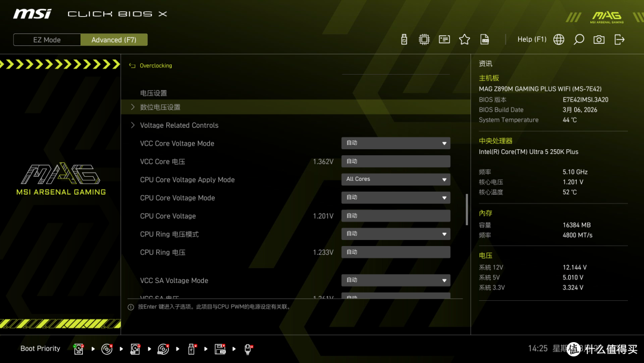The width and height of the screenshot is (644, 363).
Task: Select the network cable boot device
Action: pyautogui.click(x=248, y=349)
